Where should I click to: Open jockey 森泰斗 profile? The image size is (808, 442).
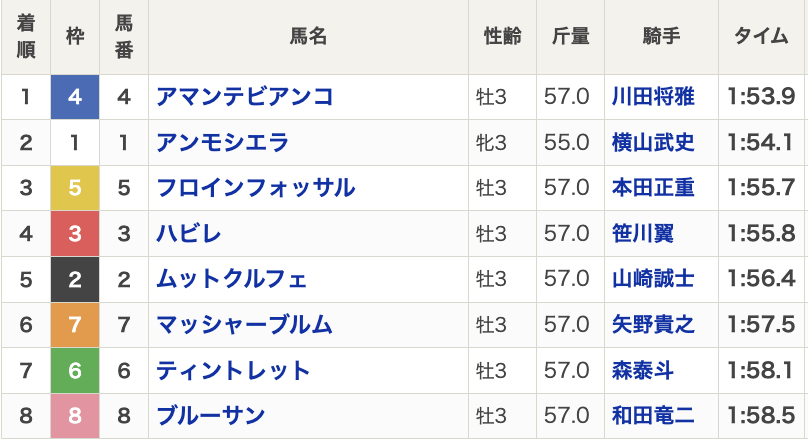point(643,370)
